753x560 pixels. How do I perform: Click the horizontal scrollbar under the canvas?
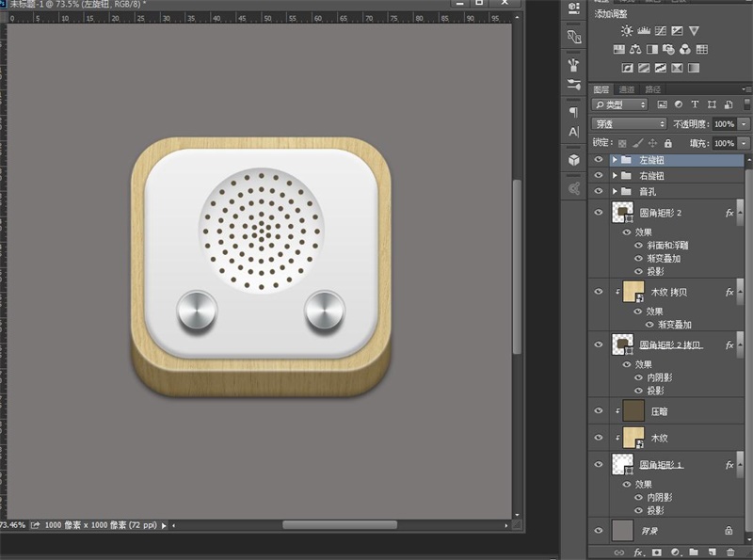pyautogui.click(x=339, y=524)
